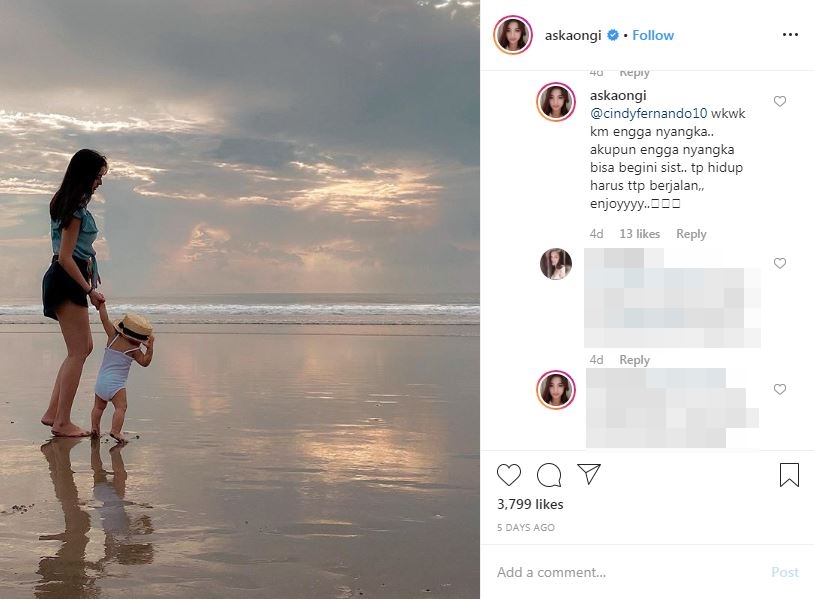This screenshot has width=814, height=599.
Task: Open comments with the speech bubble icon
Action: point(550,474)
